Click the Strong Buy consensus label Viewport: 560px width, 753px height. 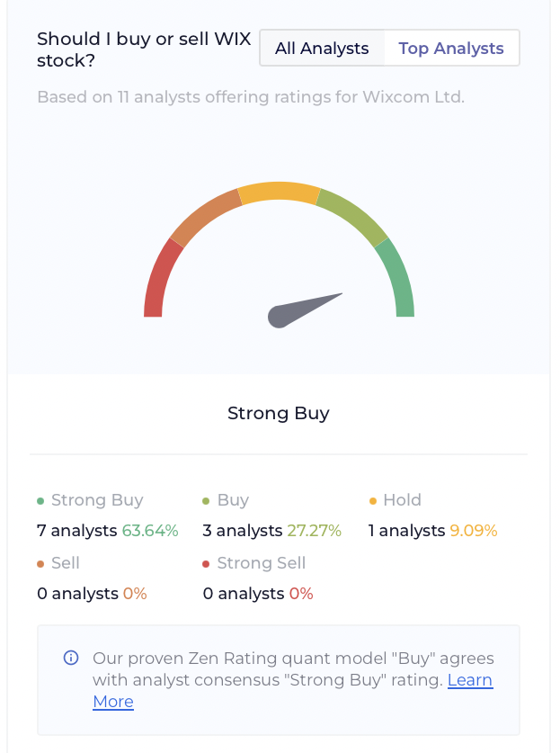click(x=279, y=414)
